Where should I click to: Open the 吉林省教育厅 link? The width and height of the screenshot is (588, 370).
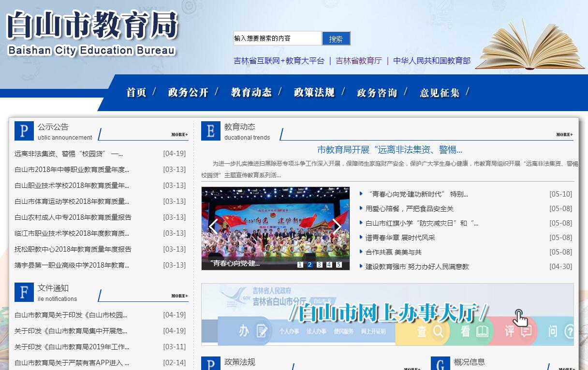coord(358,61)
